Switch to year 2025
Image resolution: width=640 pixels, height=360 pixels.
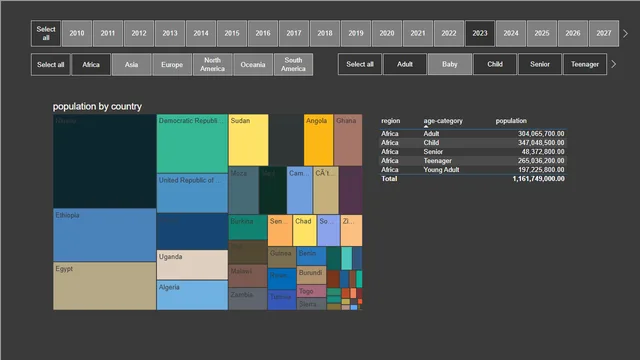click(x=542, y=33)
